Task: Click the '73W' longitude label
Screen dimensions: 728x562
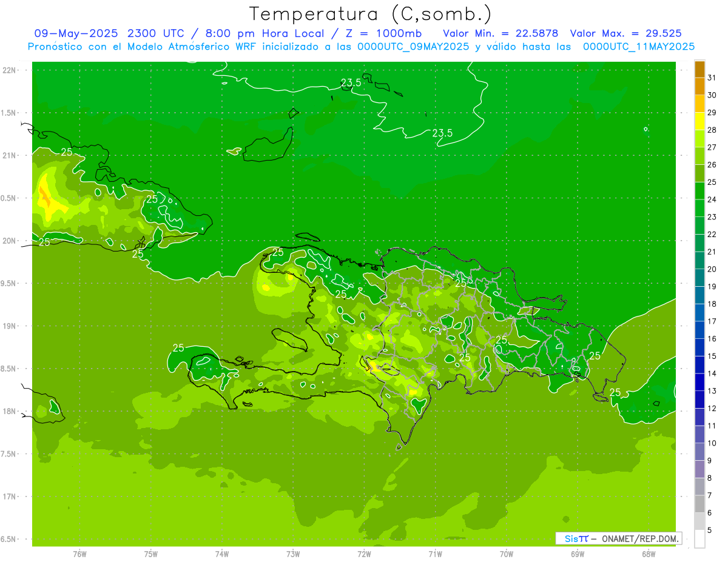Action: [x=293, y=554]
